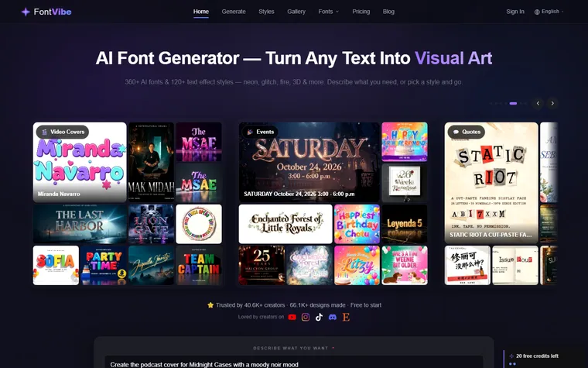Open Enchanted Forest of Little Royals thumbnail
The image size is (588, 368).
[x=285, y=224]
